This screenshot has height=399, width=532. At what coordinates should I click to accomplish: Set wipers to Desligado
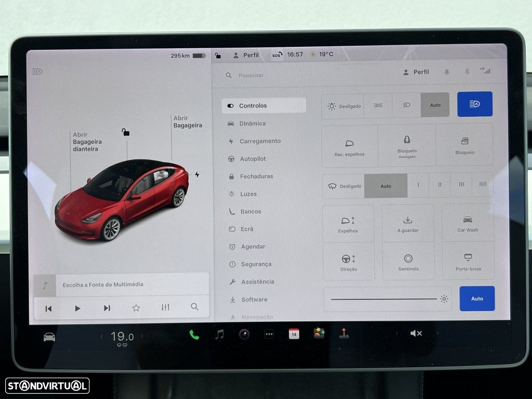click(x=344, y=186)
